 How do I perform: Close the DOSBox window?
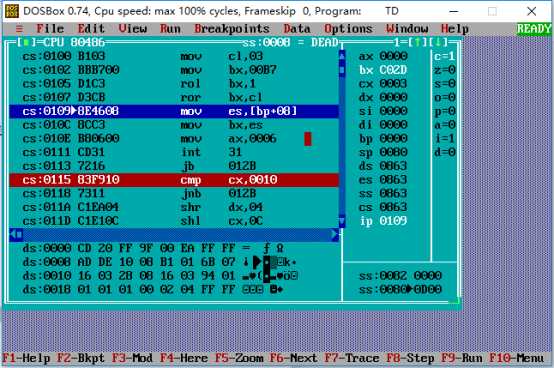pyautogui.click(x=531, y=11)
